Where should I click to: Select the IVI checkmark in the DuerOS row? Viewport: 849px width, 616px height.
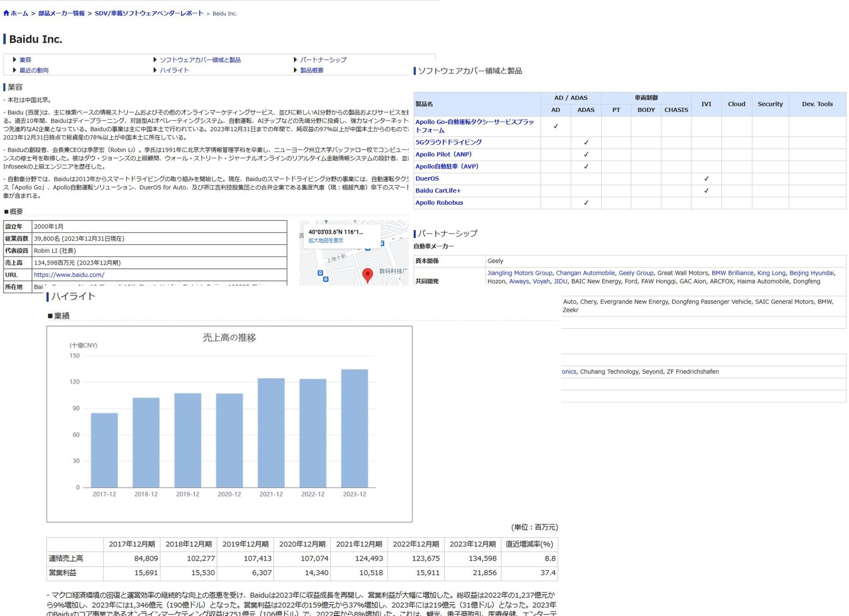(x=706, y=179)
